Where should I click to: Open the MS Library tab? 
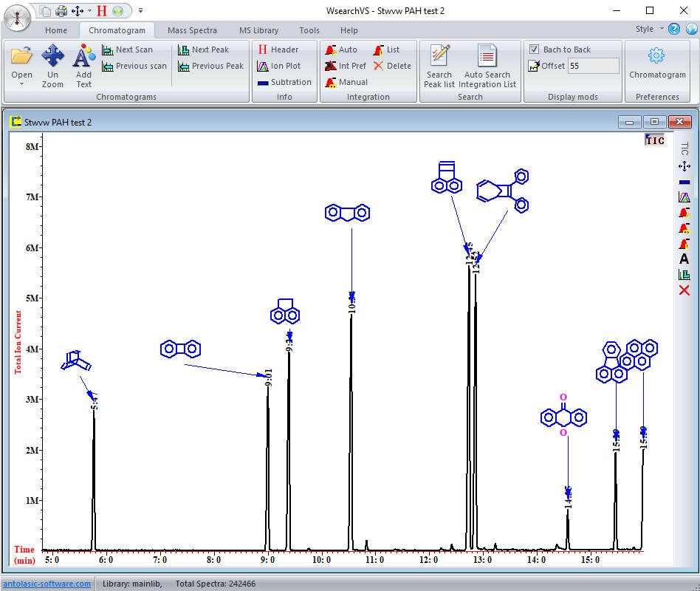[258, 30]
